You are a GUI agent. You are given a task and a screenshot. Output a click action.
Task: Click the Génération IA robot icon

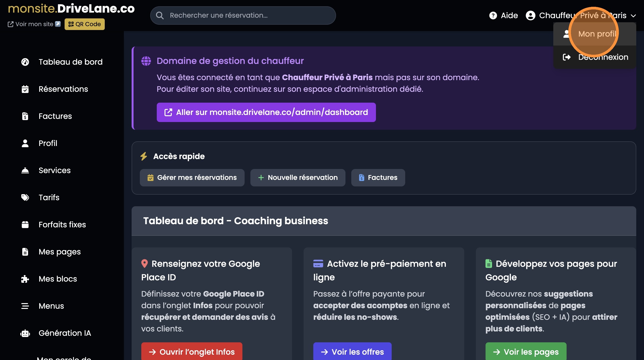click(25, 333)
